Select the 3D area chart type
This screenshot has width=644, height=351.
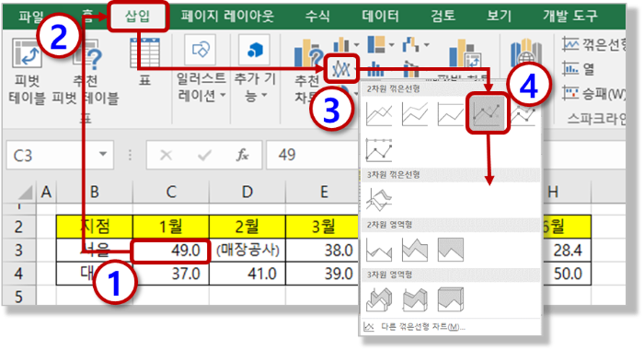[x=379, y=299]
